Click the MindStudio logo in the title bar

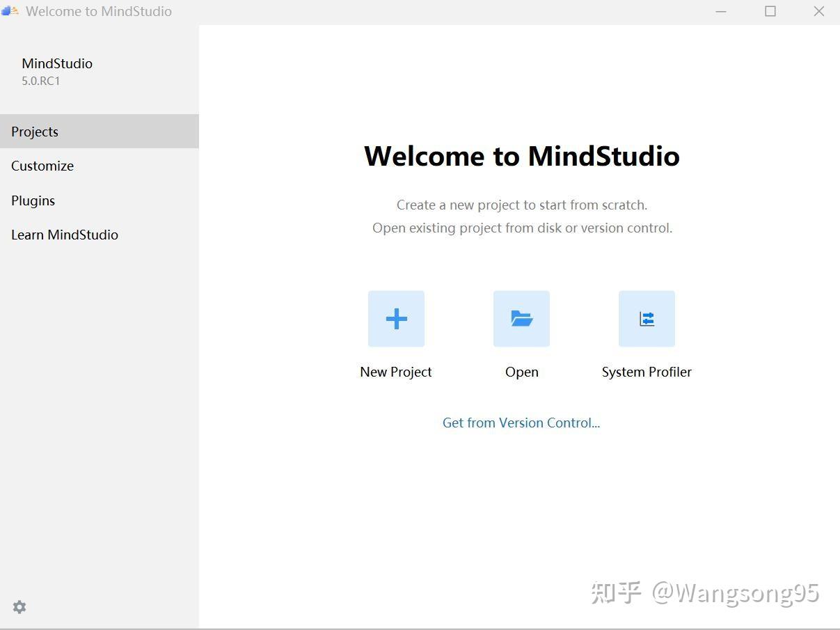pos(10,11)
